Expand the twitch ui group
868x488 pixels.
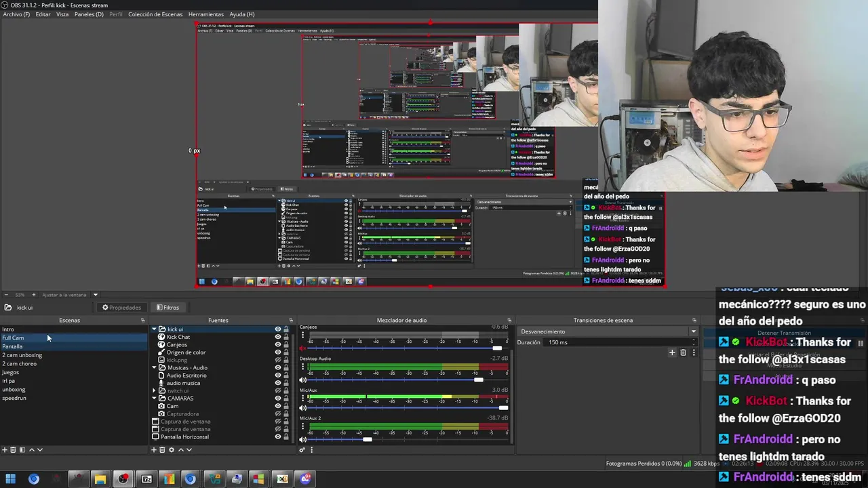pyautogui.click(x=154, y=390)
